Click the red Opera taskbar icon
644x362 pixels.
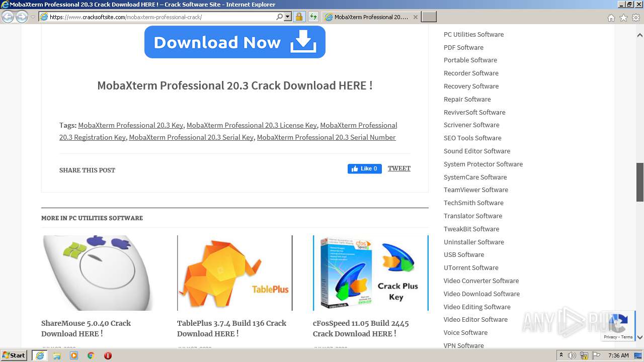coord(108,355)
